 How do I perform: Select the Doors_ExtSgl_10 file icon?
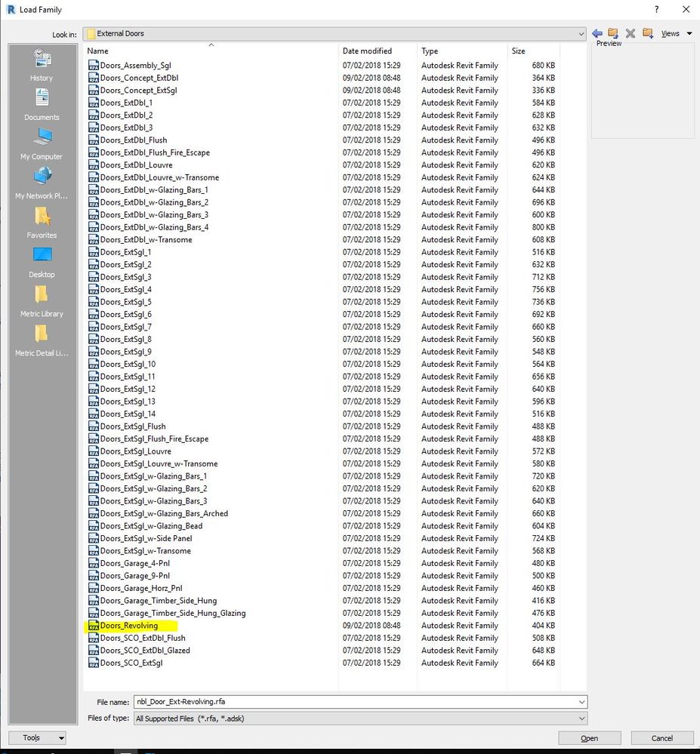[94, 364]
